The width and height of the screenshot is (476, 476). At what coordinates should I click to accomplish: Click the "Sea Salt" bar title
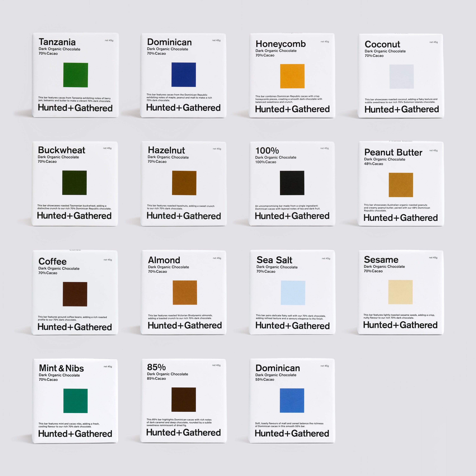(x=274, y=260)
